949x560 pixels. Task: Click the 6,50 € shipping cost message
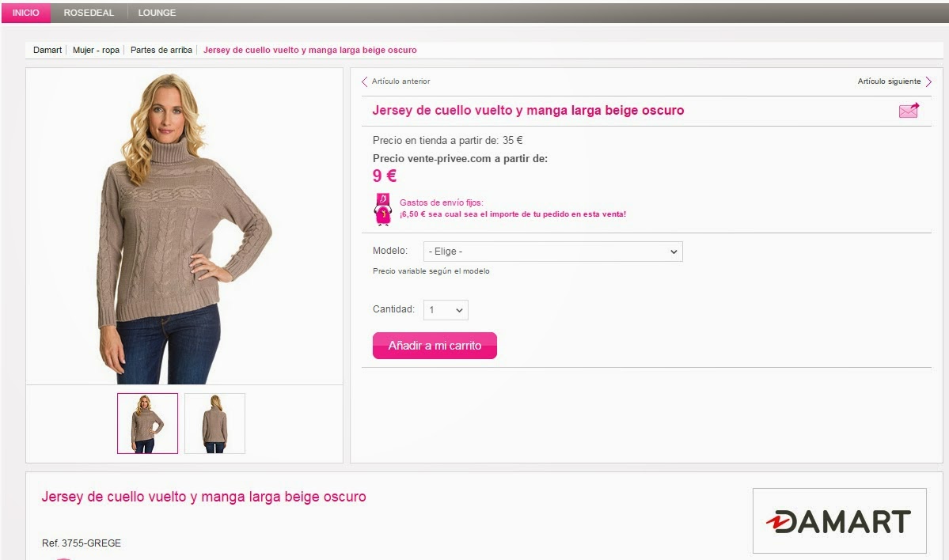tap(513, 214)
